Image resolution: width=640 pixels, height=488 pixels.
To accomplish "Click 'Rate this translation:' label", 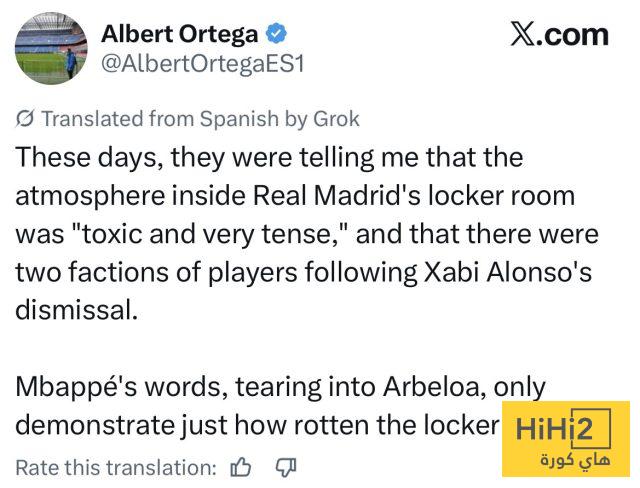I will [116, 467].
